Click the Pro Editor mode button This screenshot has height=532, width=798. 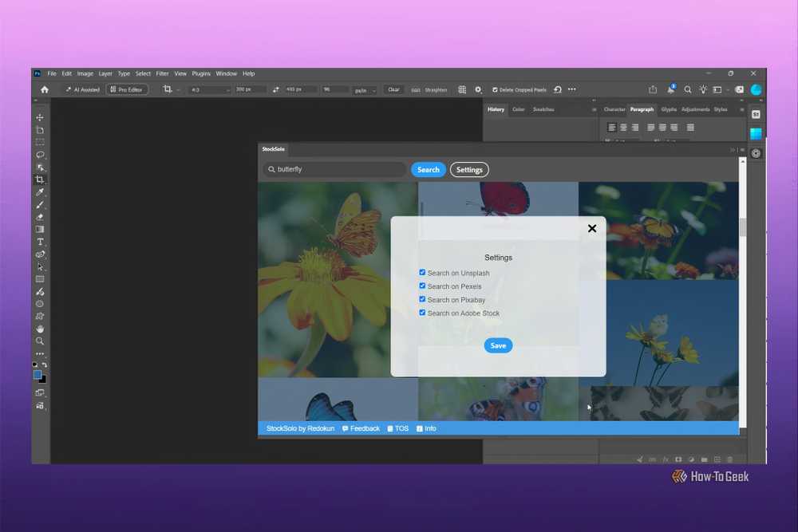tap(127, 89)
